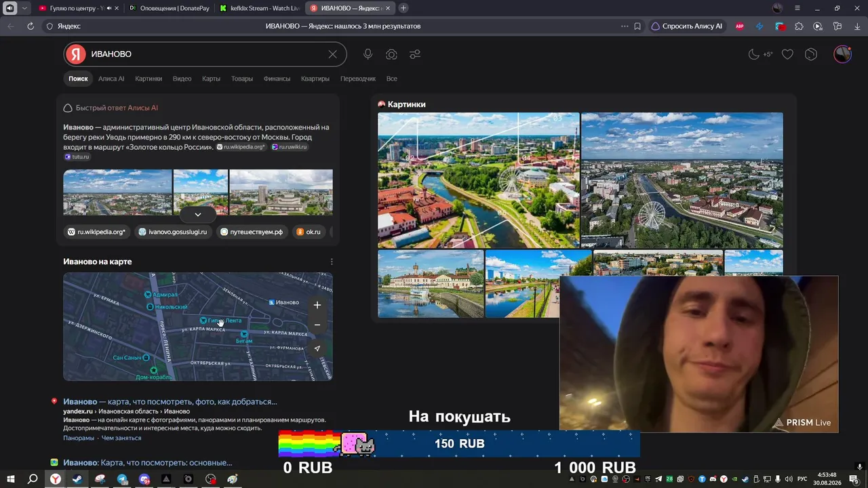Open the Иваново на карте options menu

pyautogui.click(x=332, y=262)
